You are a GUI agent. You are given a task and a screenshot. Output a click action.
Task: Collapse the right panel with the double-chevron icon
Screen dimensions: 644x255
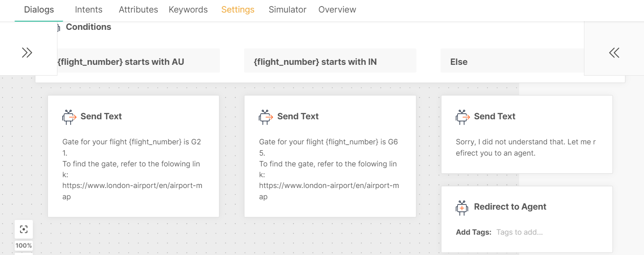click(x=614, y=52)
